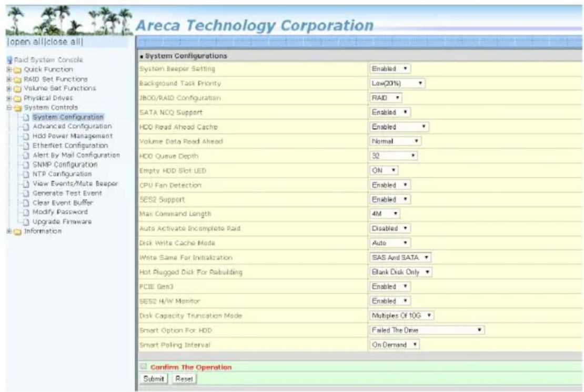Click the RAID Set Functions folder icon

click(x=17, y=79)
